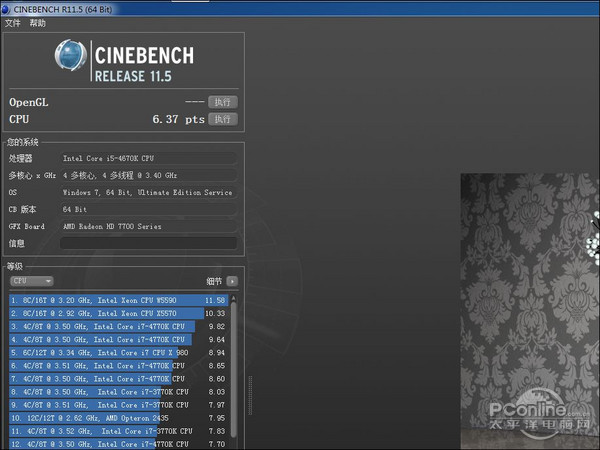This screenshot has height=450, width=600.
Task: Click the Cinebench globe logo
Action: coord(71,55)
